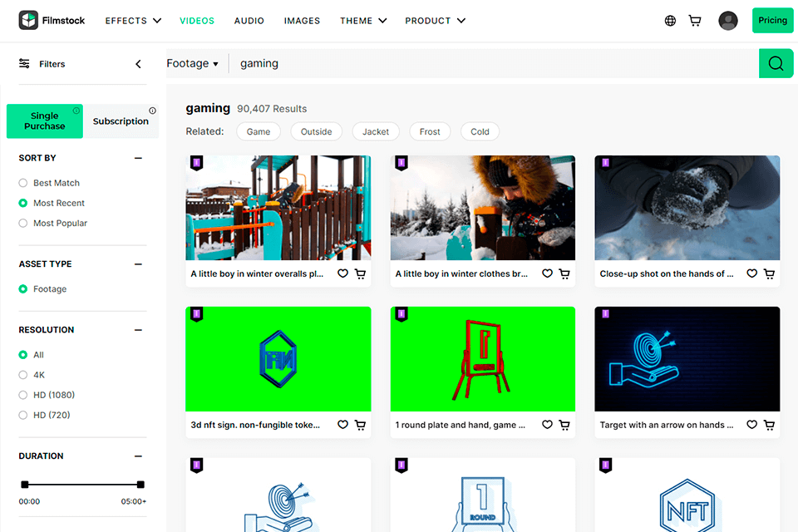798x532 pixels.
Task: Click purple badge on playground thumbnail
Action: pyautogui.click(x=197, y=163)
